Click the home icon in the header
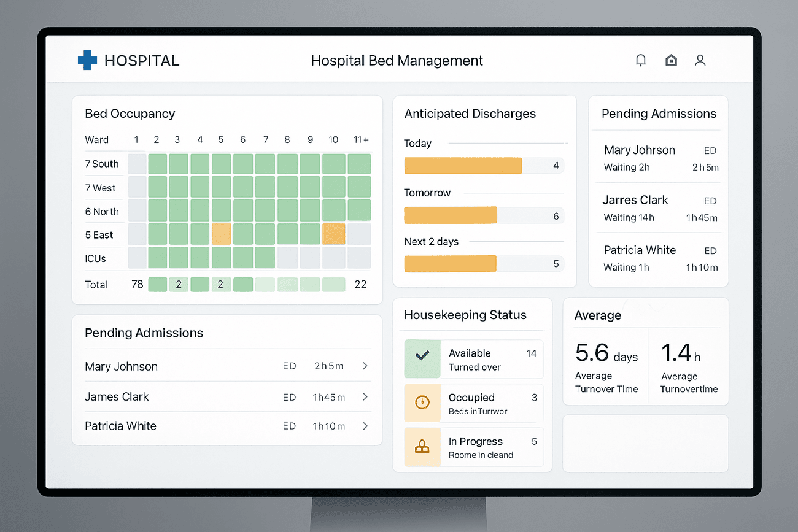This screenshot has height=532, width=798. [671, 60]
